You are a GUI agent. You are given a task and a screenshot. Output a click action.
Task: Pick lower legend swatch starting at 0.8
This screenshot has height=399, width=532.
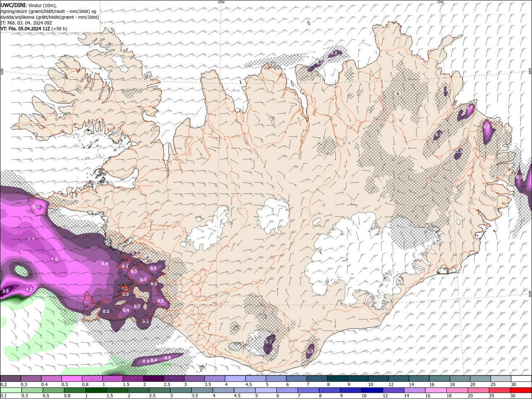pyautogui.click(x=74, y=390)
